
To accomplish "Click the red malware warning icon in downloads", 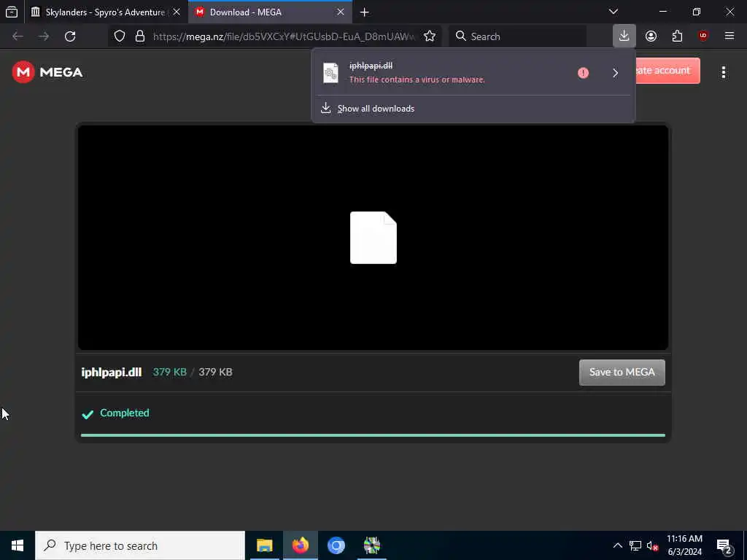I will coord(583,73).
